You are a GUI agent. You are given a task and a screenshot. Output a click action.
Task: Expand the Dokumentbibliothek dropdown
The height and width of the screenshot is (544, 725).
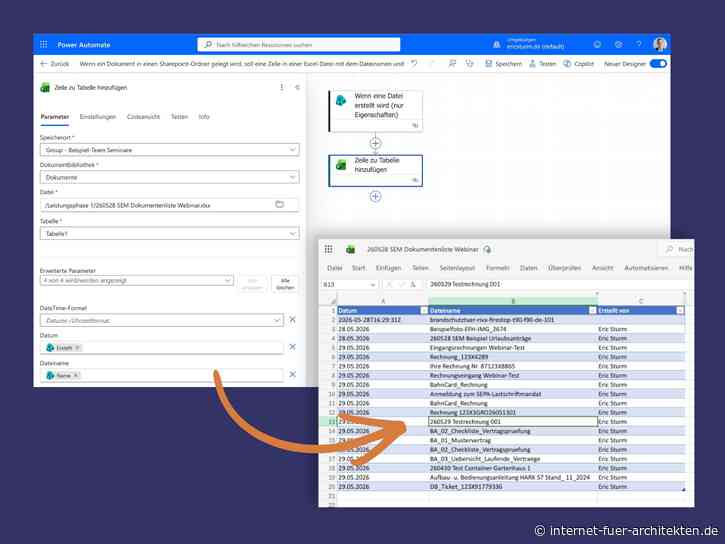[x=292, y=177]
